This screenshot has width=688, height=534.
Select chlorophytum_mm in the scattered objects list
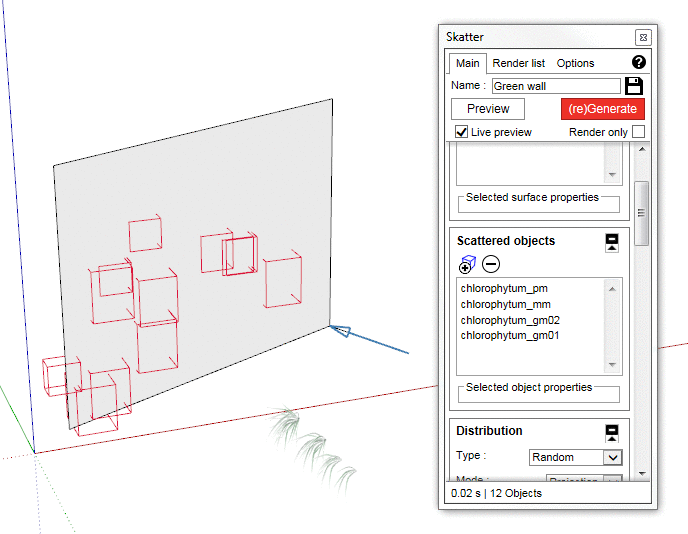pyautogui.click(x=505, y=304)
